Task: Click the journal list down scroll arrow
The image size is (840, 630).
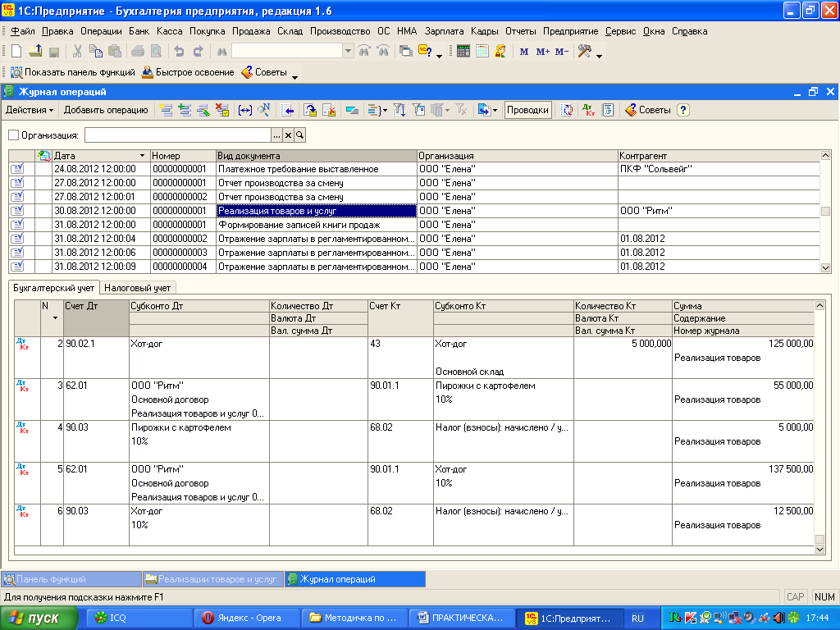Action: pos(825,267)
